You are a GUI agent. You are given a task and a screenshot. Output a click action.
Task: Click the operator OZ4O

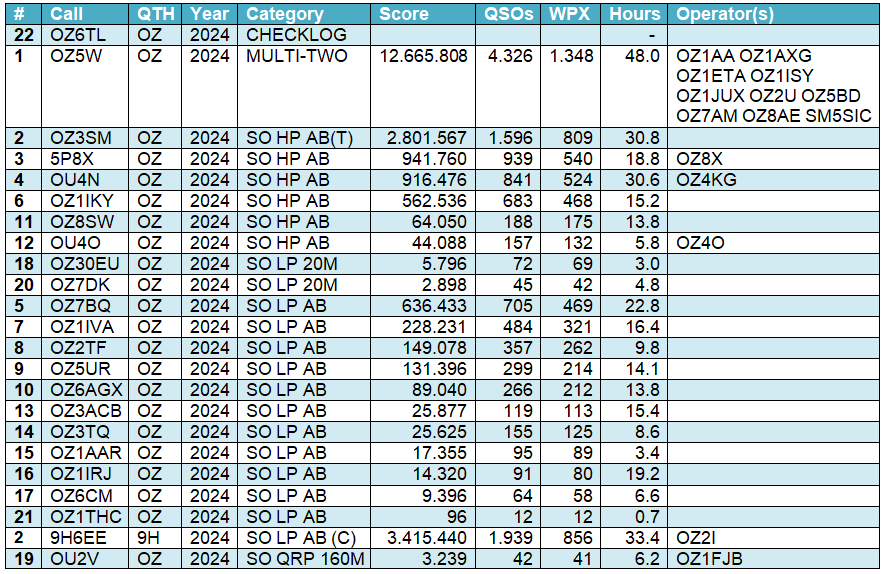pyautogui.click(x=700, y=243)
